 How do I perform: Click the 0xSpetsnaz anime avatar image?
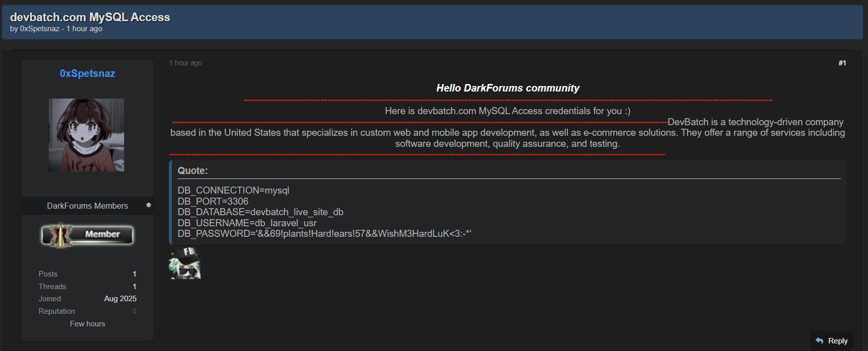tap(86, 135)
